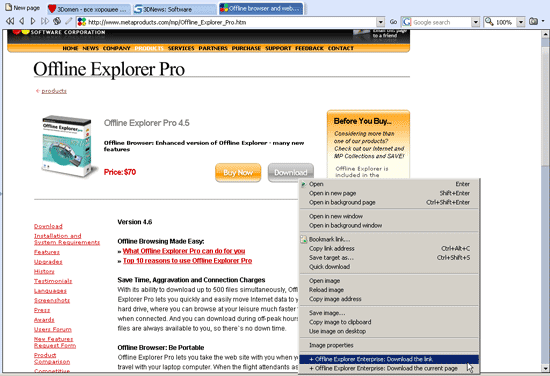This screenshot has height=376, width=550.
Task: Open the PARTNERS nav item
Action: click(213, 48)
